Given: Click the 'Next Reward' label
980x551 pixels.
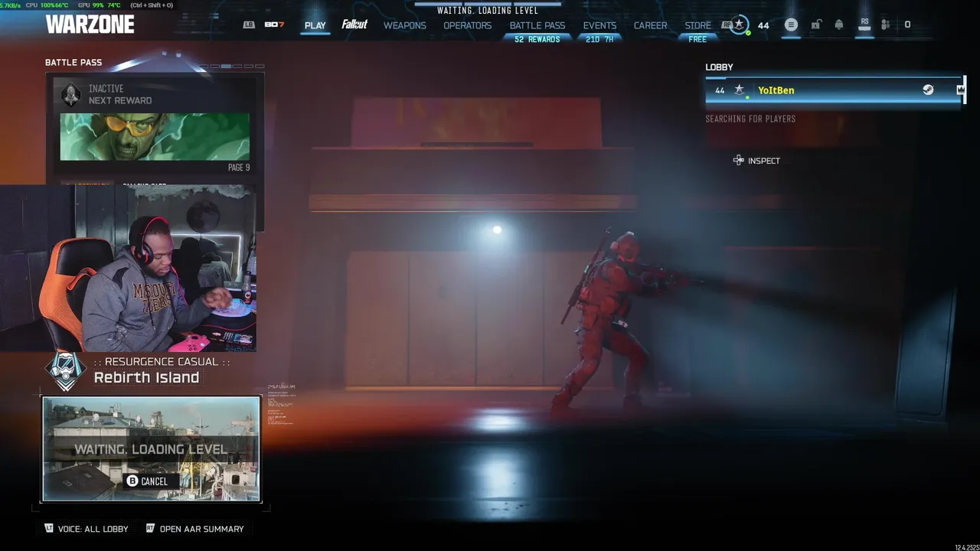Looking at the screenshot, I should point(120,100).
